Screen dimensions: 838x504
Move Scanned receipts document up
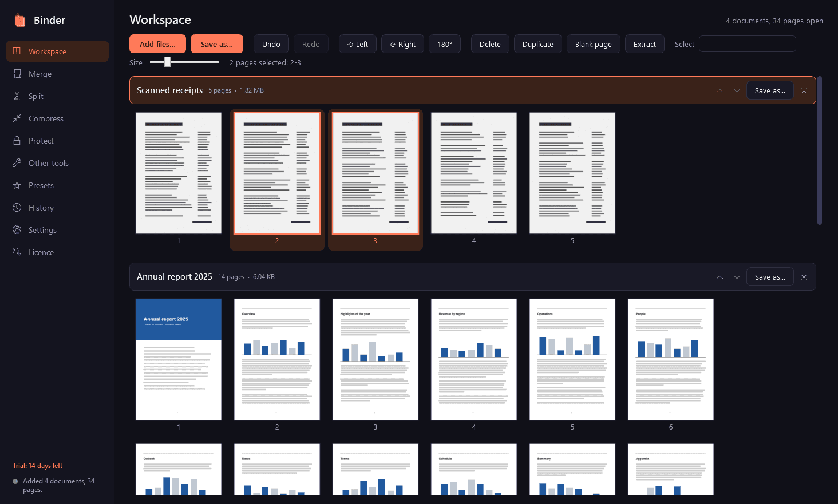click(720, 90)
